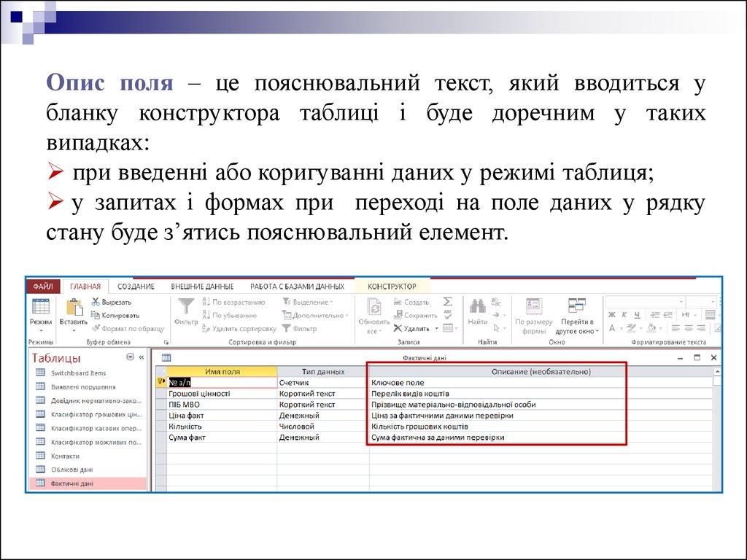The height and width of the screenshot is (560, 747).
Task: Open the Контакти table in navigation pane
Action: click(65, 456)
